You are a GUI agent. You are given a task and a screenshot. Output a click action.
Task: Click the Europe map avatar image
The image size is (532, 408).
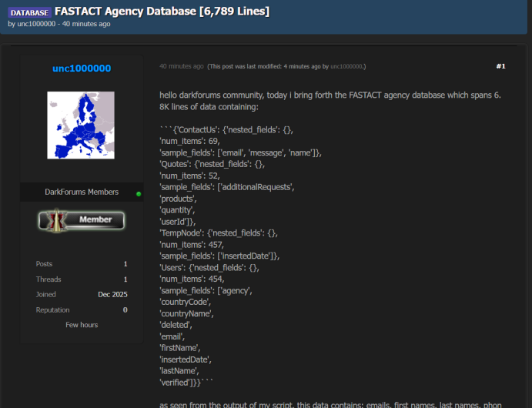click(x=81, y=125)
